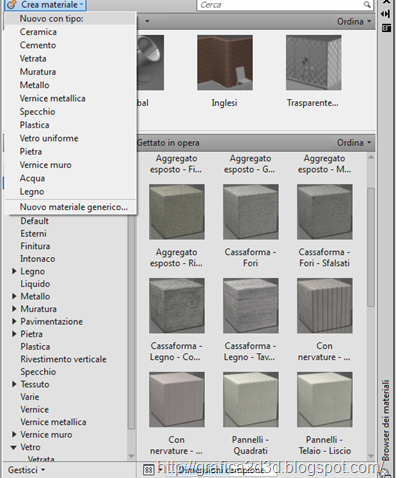
Task: Click the material grid scrollbar up arrow
Action: pyautogui.click(x=371, y=157)
